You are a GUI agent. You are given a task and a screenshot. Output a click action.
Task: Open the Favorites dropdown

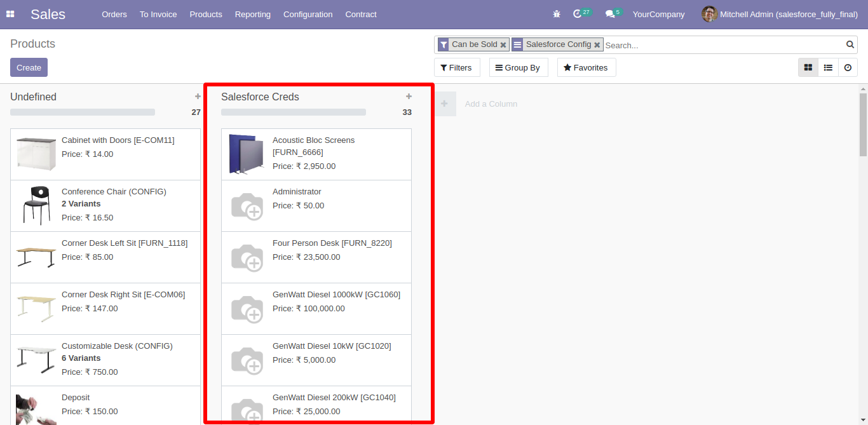pos(587,67)
